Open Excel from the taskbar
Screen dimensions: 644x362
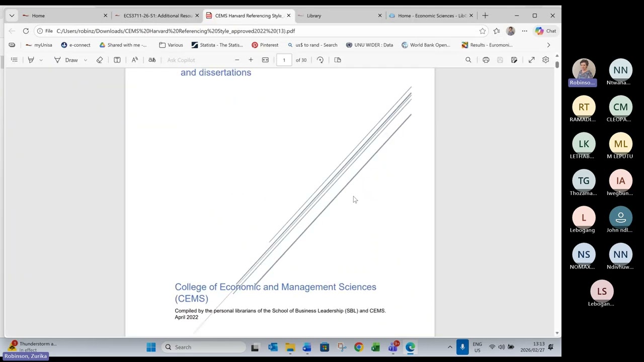tap(375, 347)
